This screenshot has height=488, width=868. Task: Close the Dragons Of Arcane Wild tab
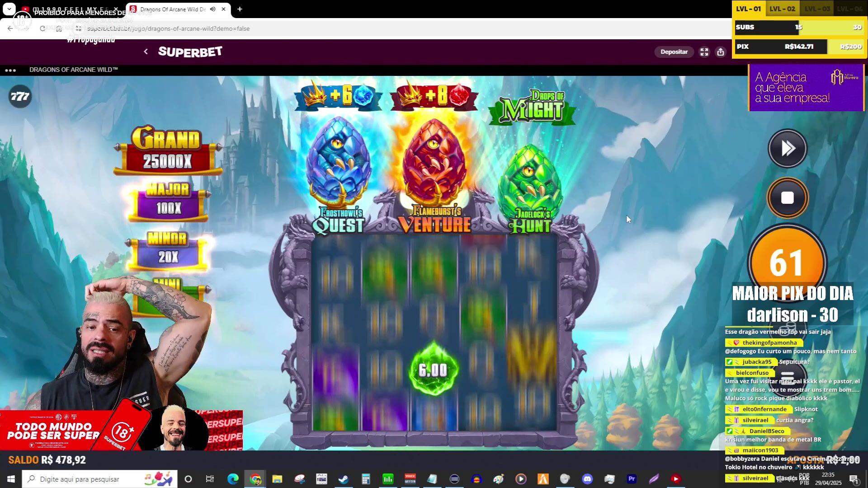click(x=223, y=9)
